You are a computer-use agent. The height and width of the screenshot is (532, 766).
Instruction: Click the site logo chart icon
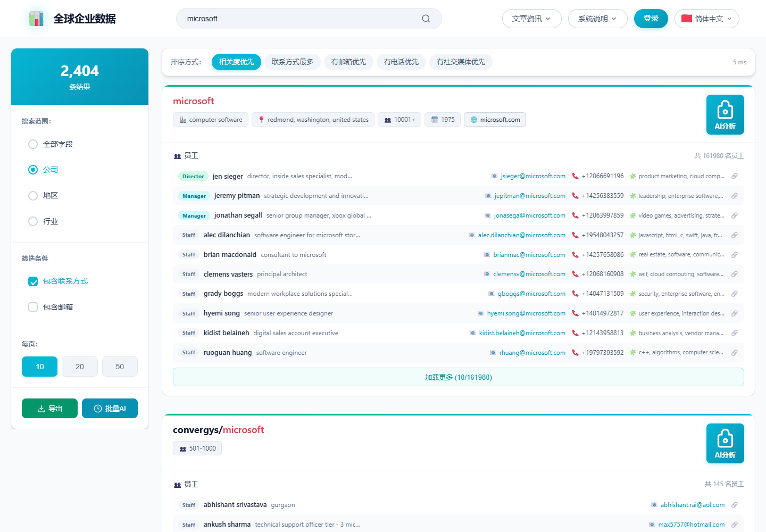(36, 19)
